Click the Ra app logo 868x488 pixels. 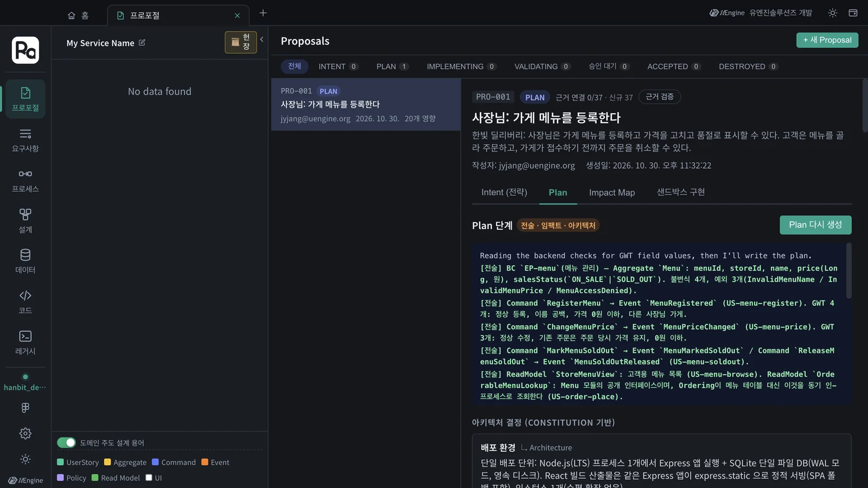pyautogui.click(x=25, y=50)
